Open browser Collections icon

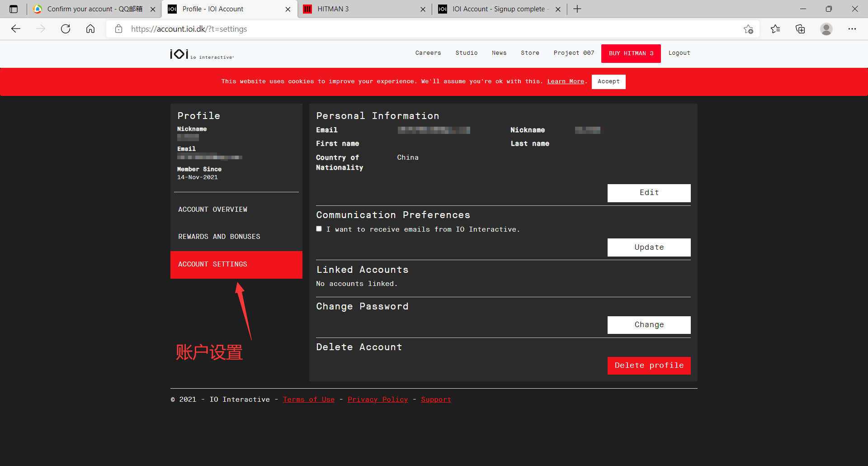(x=800, y=29)
